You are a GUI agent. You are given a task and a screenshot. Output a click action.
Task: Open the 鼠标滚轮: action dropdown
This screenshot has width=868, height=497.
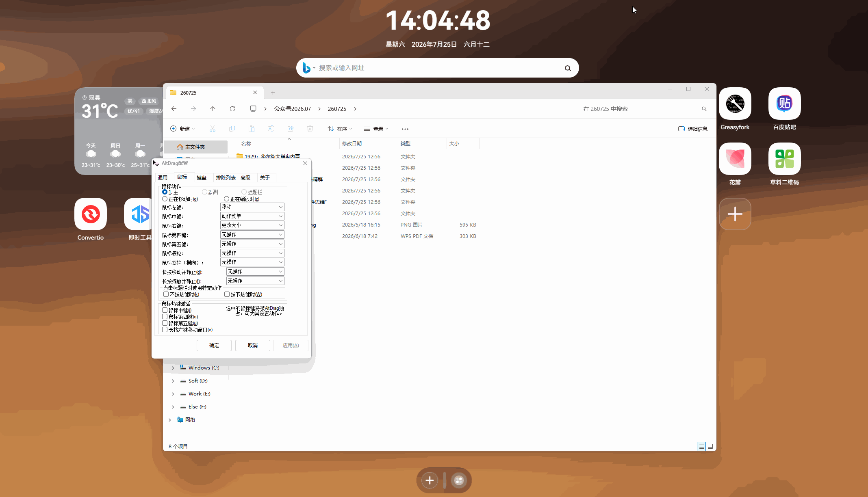click(x=252, y=253)
